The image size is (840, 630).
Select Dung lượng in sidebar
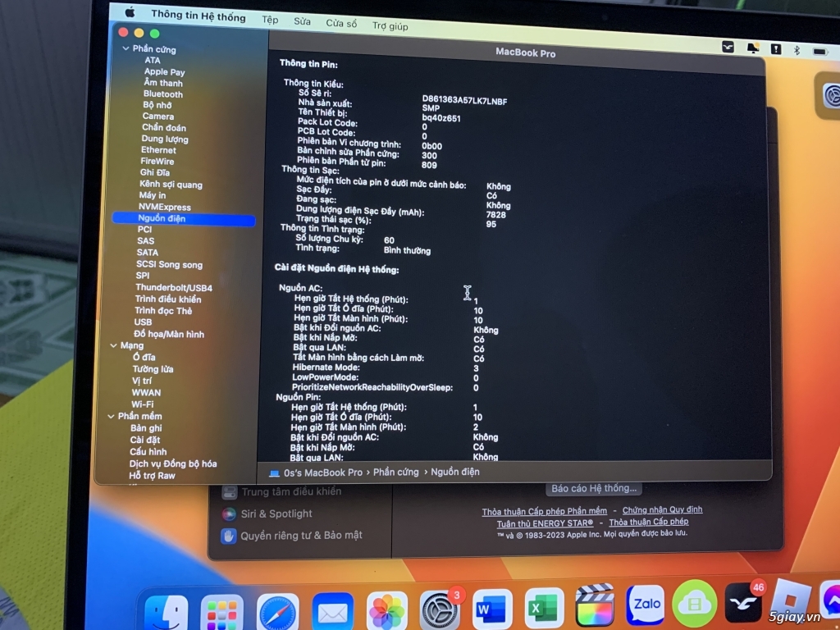coord(164,139)
